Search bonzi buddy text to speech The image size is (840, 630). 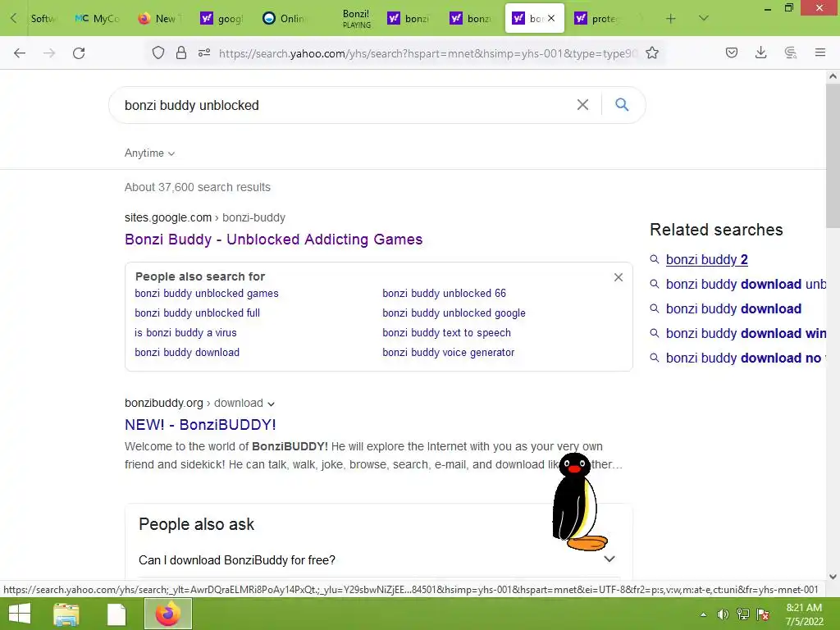click(446, 333)
